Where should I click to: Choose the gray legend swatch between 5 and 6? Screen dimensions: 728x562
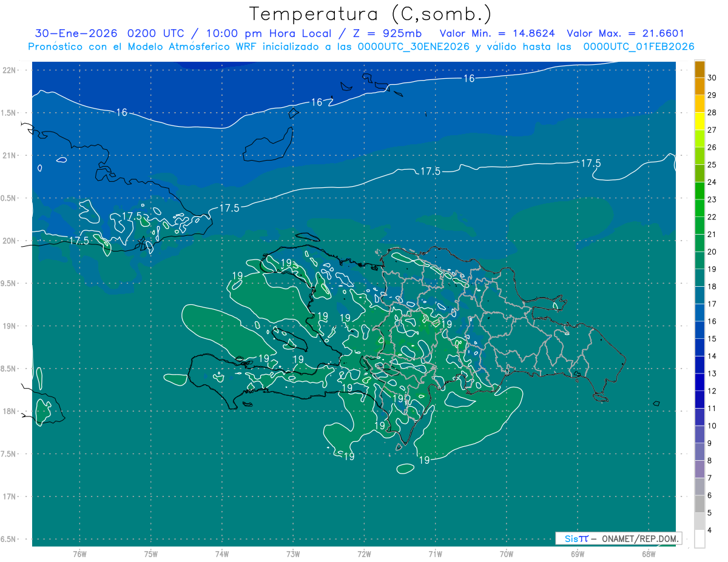pyautogui.click(x=699, y=504)
